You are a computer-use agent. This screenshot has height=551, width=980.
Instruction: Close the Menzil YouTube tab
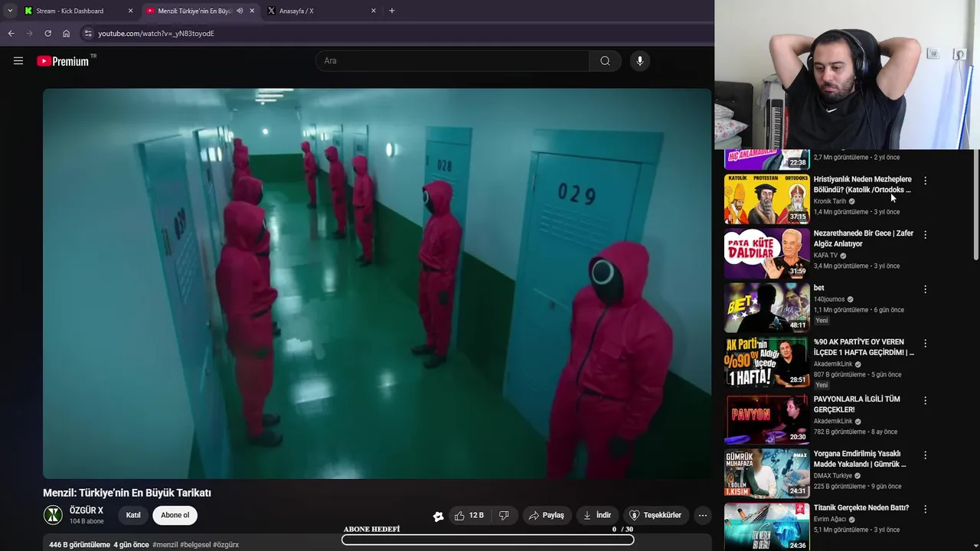252,11
